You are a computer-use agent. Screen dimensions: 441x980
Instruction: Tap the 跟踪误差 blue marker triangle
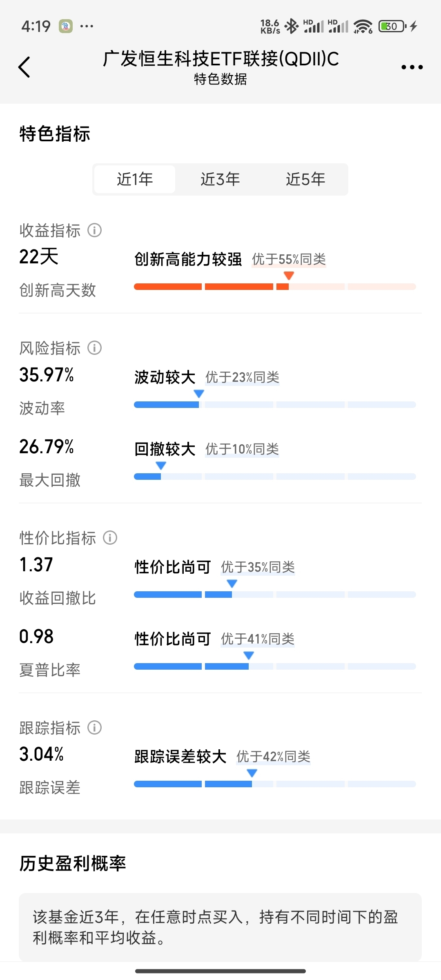pyautogui.click(x=252, y=773)
